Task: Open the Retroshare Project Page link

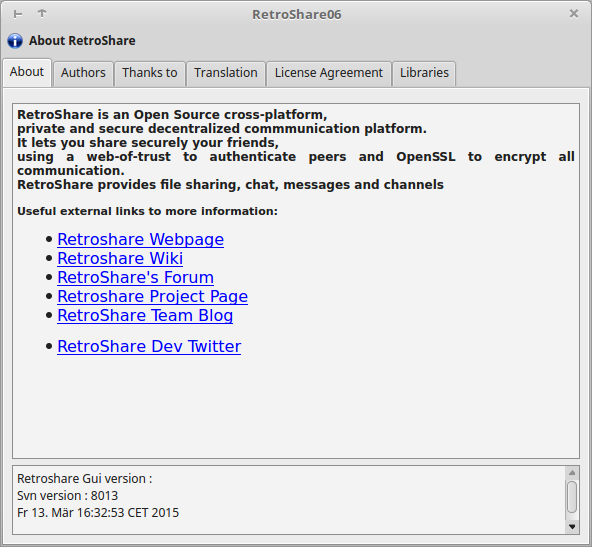Action: [153, 296]
